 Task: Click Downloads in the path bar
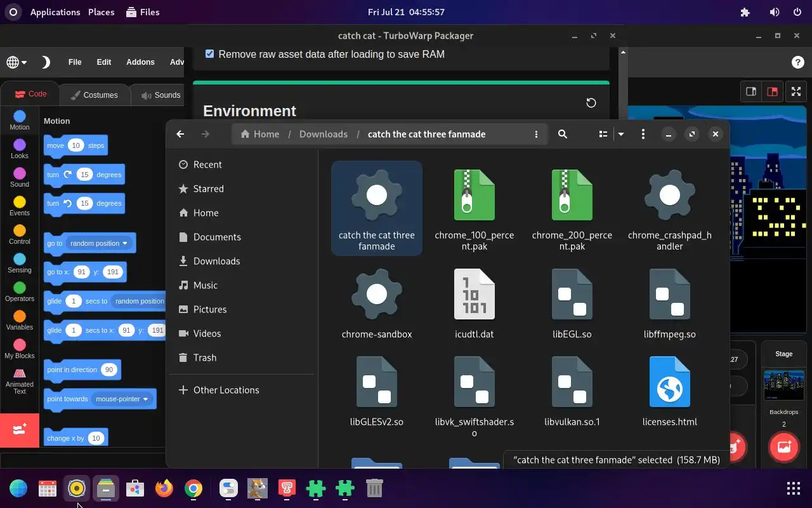click(x=324, y=134)
